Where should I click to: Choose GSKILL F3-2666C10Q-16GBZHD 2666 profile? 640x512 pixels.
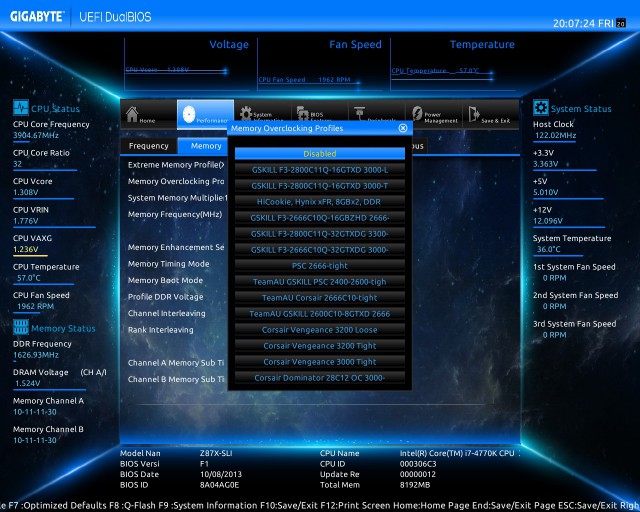click(x=320, y=218)
